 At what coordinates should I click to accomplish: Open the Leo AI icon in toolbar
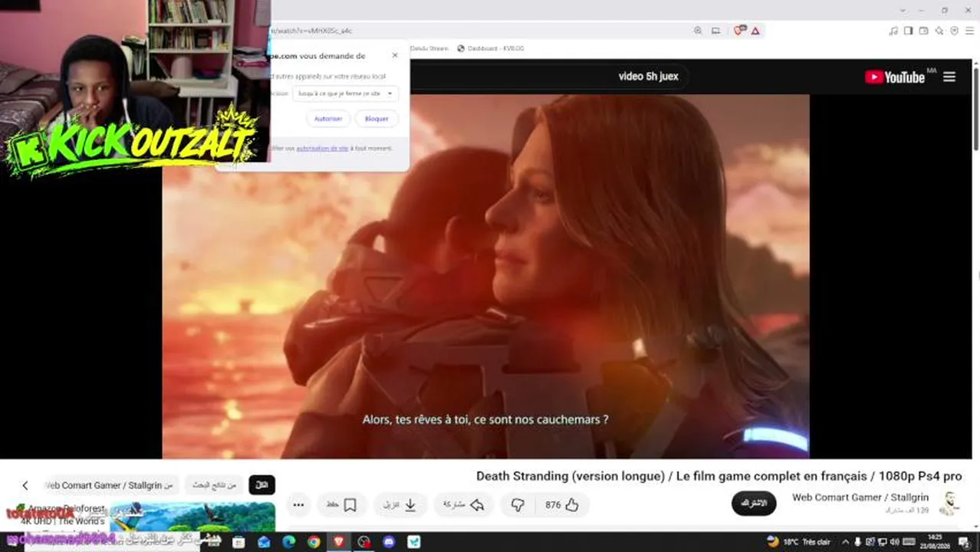939,31
